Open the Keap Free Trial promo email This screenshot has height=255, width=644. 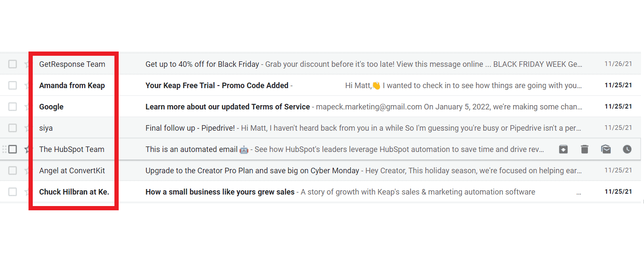tap(217, 85)
